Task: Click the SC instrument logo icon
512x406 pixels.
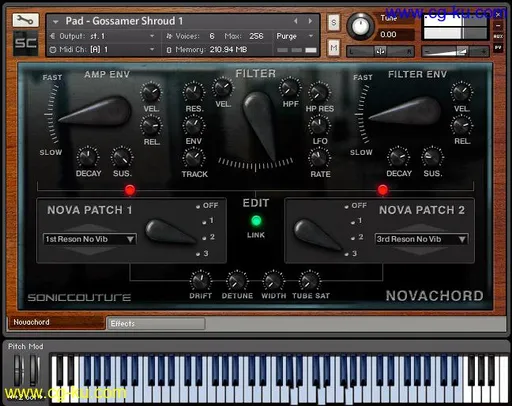Action: [x=26, y=43]
